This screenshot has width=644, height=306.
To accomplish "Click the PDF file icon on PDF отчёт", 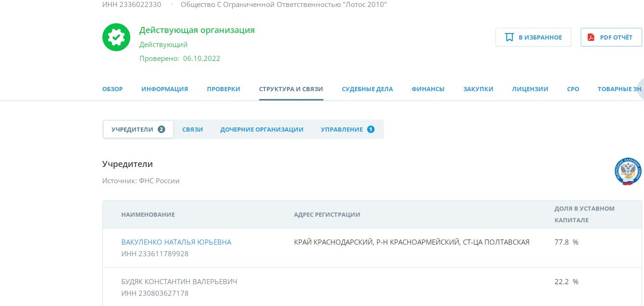I will pos(591,37).
